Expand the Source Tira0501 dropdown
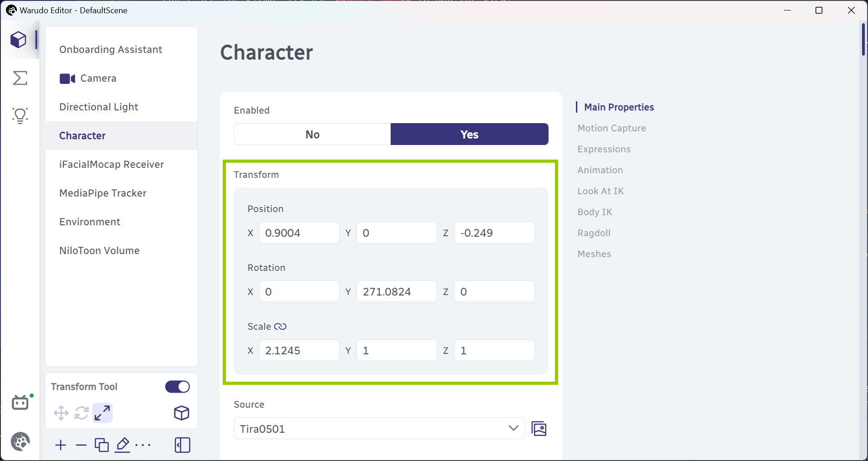This screenshot has height=461, width=868. [379, 429]
